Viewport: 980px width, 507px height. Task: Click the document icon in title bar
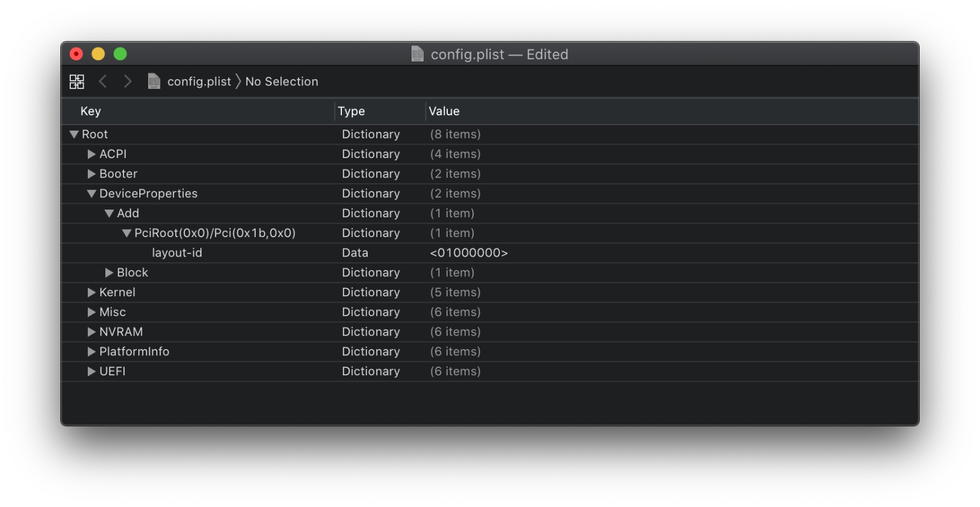coord(417,54)
